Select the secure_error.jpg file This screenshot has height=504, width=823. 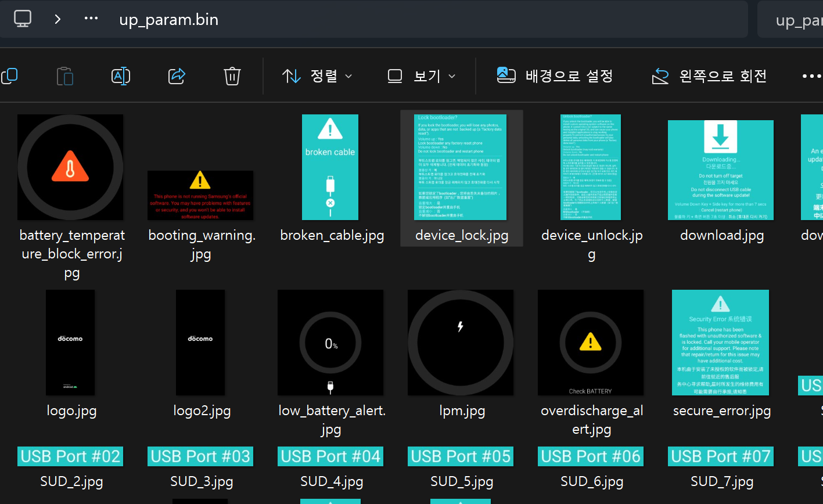[x=720, y=343]
